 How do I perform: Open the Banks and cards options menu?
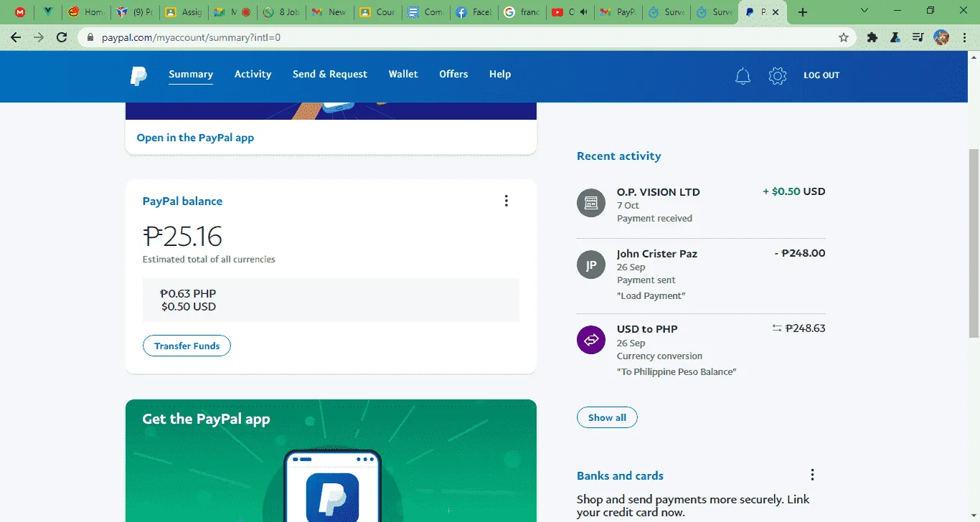pos(812,475)
